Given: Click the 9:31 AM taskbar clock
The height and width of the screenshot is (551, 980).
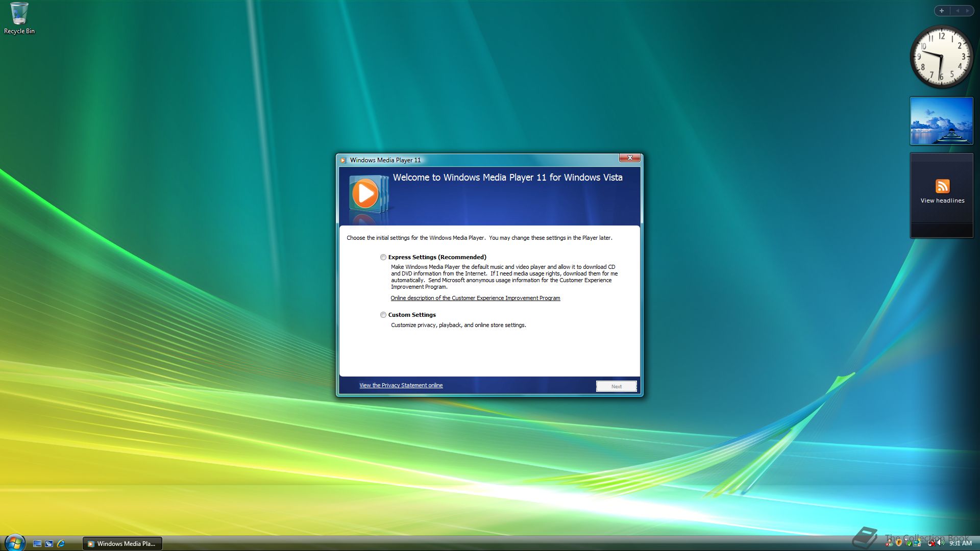Looking at the screenshot, I should (961, 543).
